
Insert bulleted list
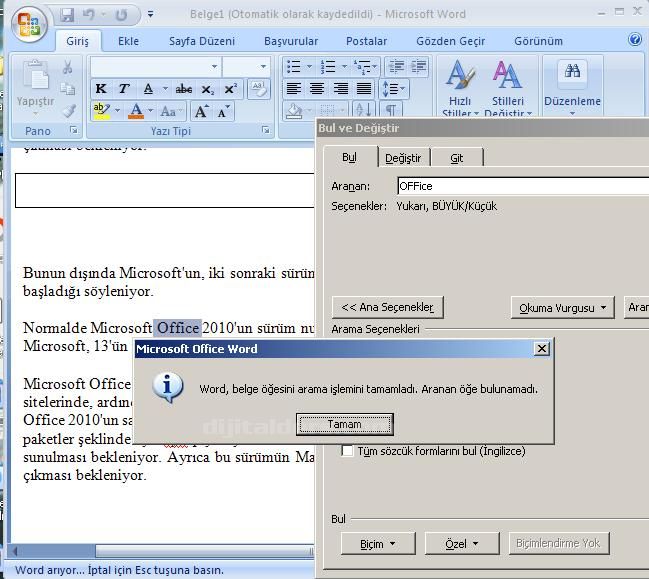(x=293, y=67)
